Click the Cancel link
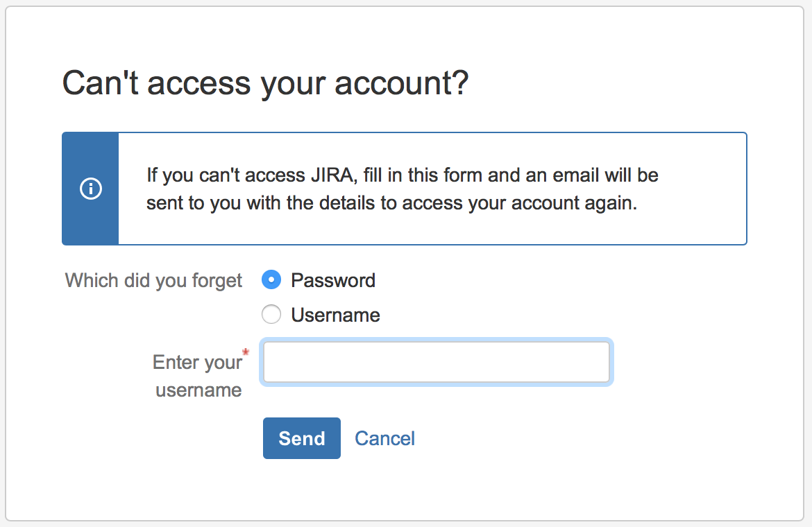 click(x=384, y=438)
